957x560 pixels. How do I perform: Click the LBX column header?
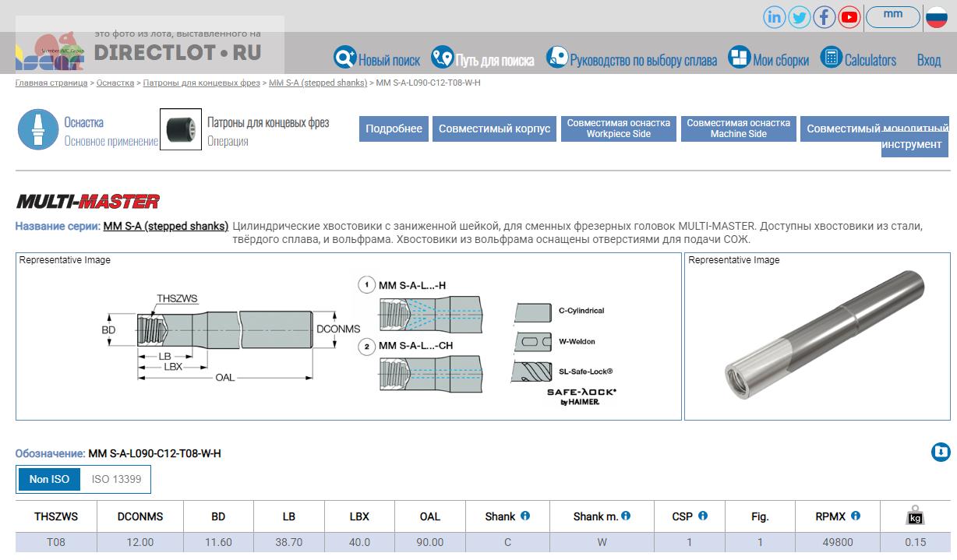coord(359,516)
